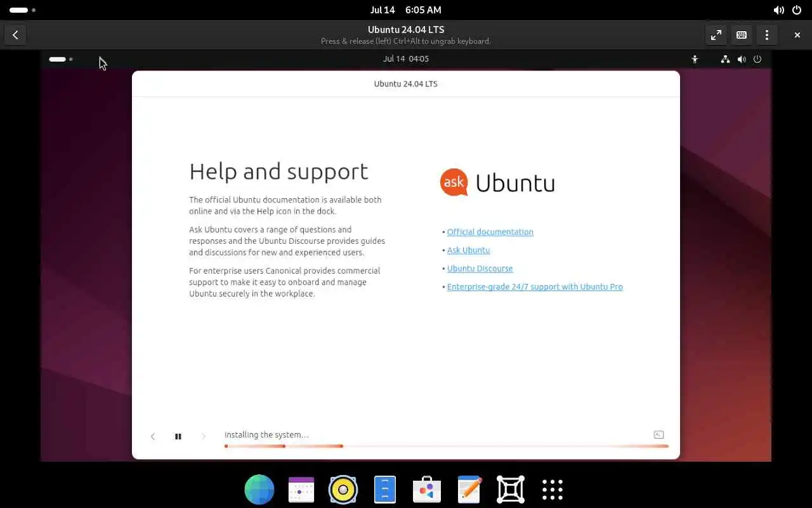The width and height of the screenshot is (812, 508).
Task: Show all applications grid in the dock
Action: pyautogui.click(x=553, y=490)
